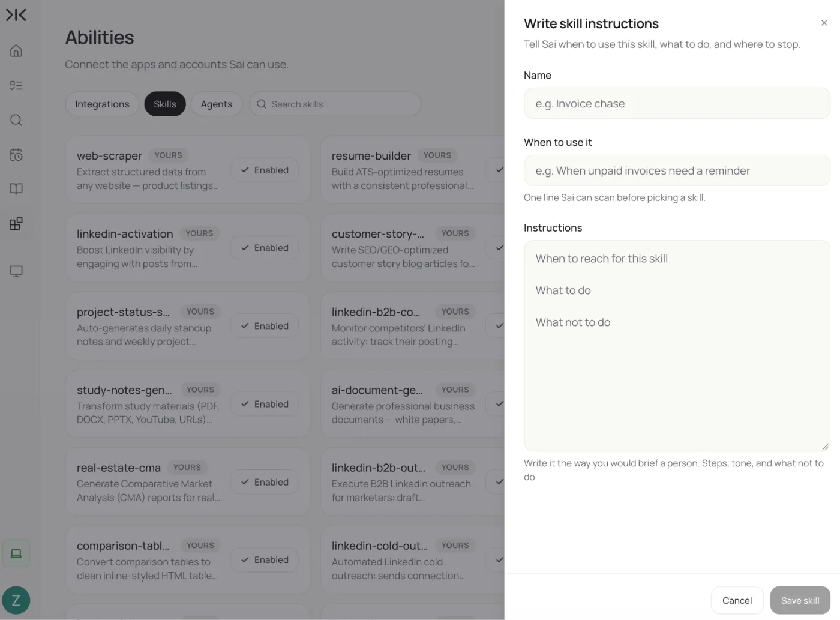Click YOURS badge on web-scraper card
The image size is (840, 620).
[x=168, y=155]
